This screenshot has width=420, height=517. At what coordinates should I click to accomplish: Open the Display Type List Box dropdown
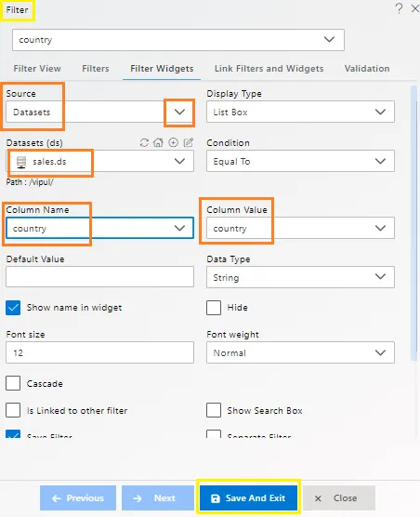click(x=300, y=113)
